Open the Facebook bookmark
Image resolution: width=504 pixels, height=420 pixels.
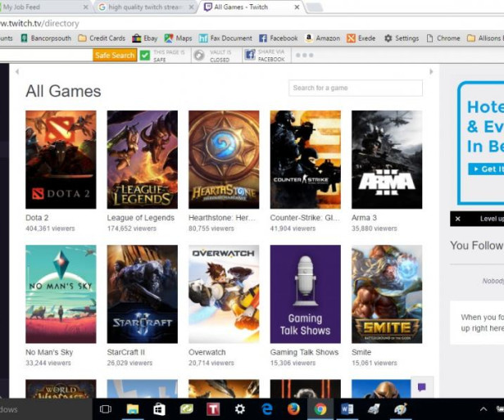point(279,38)
